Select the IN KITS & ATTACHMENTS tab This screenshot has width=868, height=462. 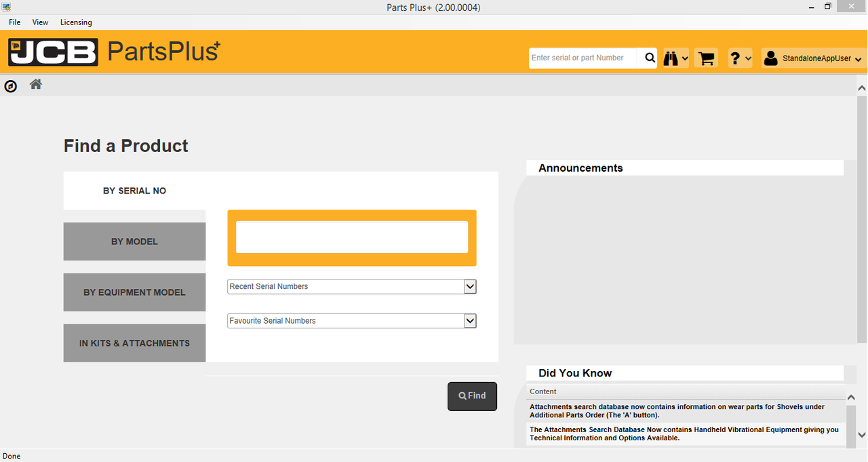click(134, 343)
